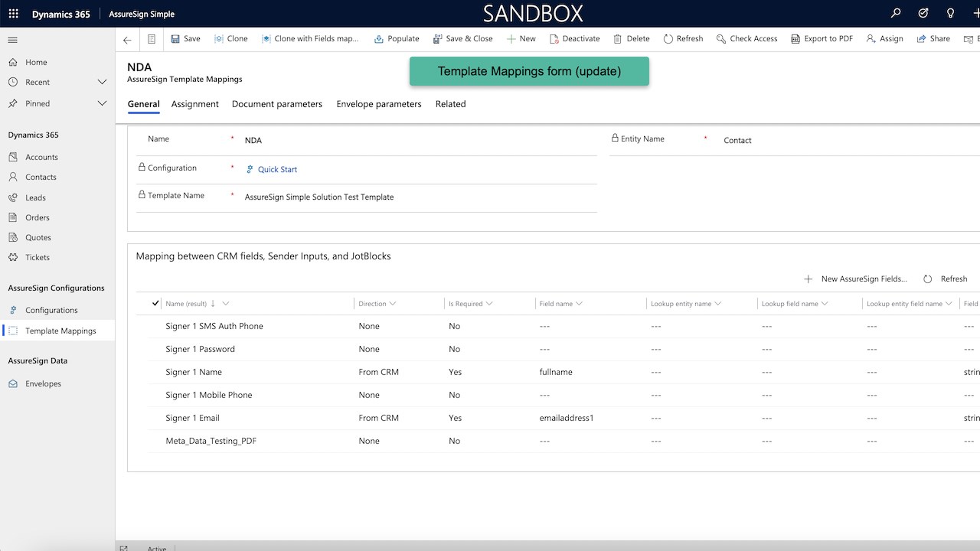Open Quotes in the sidebar
This screenshot has height=551, width=980.
click(x=38, y=237)
